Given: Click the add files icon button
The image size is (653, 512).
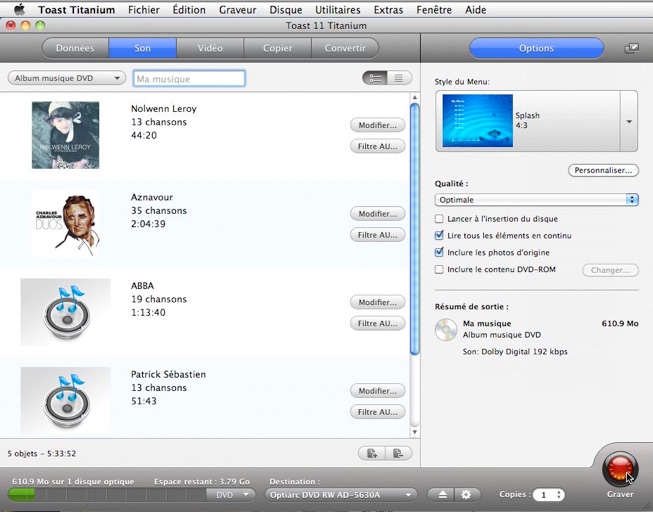Looking at the screenshot, I should [x=372, y=453].
